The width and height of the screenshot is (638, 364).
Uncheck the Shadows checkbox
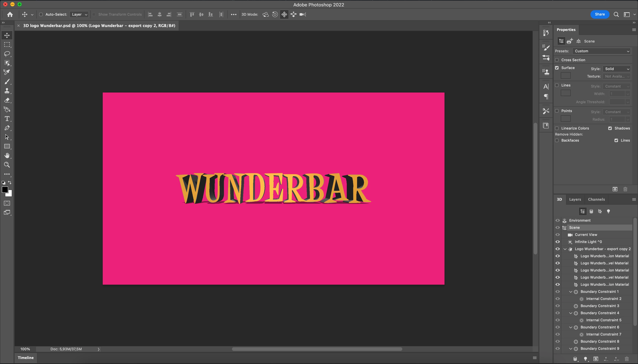(610, 128)
